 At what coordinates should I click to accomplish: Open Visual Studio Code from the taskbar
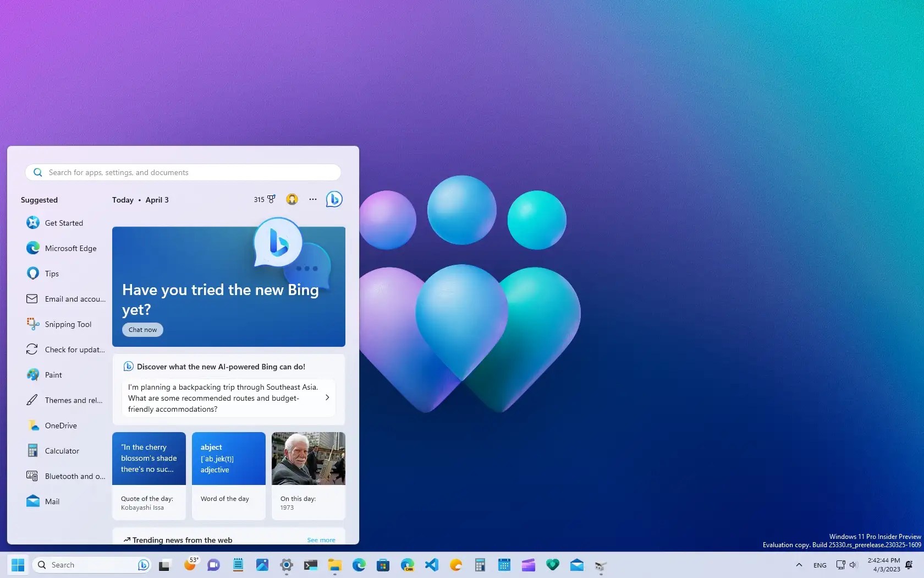(431, 565)
